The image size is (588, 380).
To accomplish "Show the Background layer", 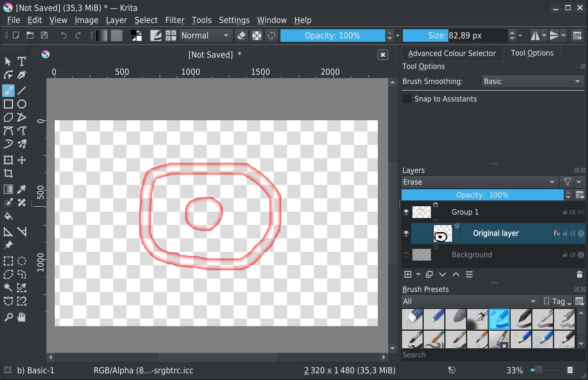I will click(x=406, y=255).
